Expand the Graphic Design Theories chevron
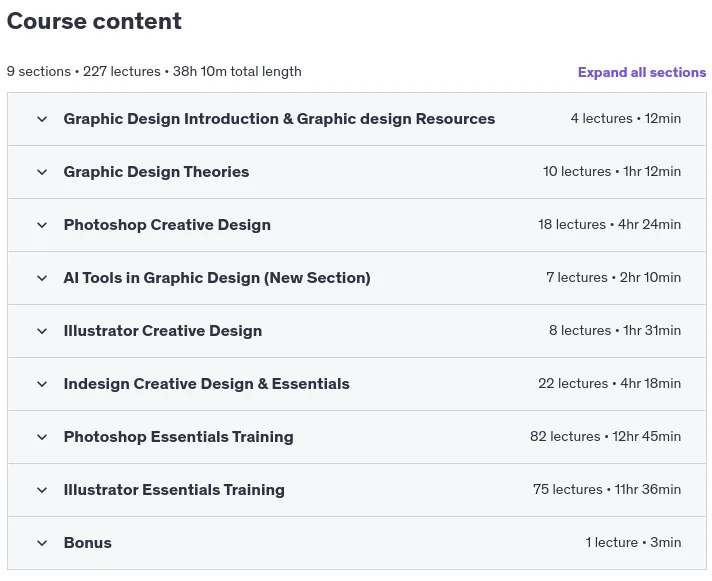Image resolution: width=712 pixels, height=581 pixels. [x=42, y=172]
